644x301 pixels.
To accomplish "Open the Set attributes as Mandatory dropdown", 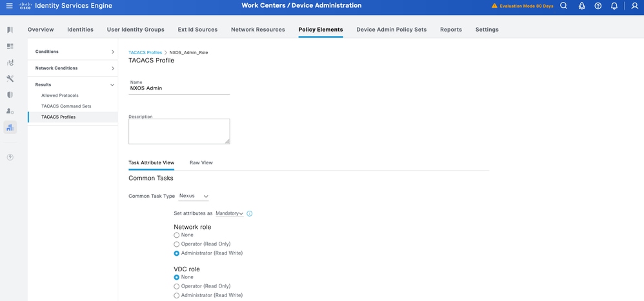I will tap(230, 213).
